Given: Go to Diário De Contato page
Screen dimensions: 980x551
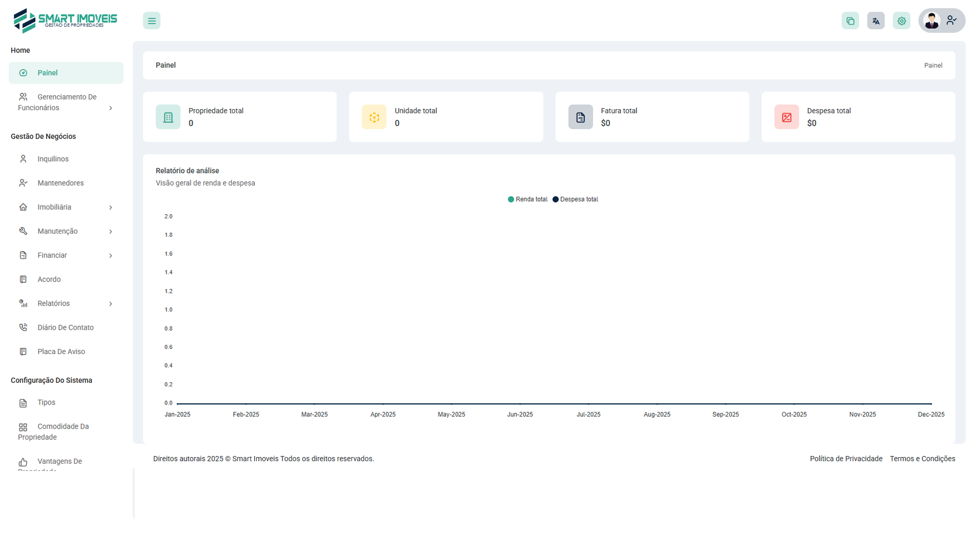Looking at the screenshot, I should [65, 328].
